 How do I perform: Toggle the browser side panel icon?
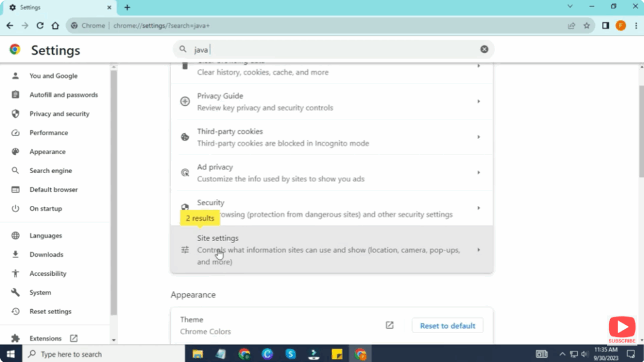coord(605,26)
